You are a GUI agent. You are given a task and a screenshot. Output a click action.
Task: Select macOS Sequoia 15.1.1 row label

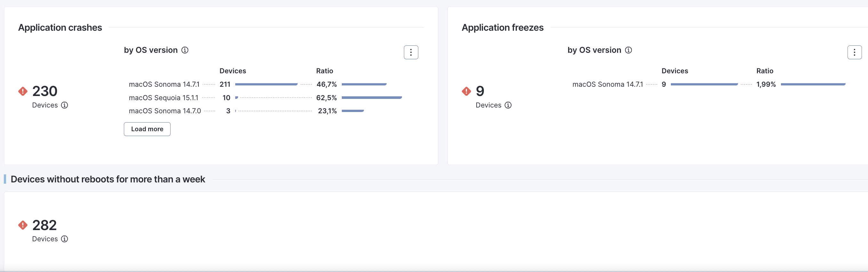point(164,98)
